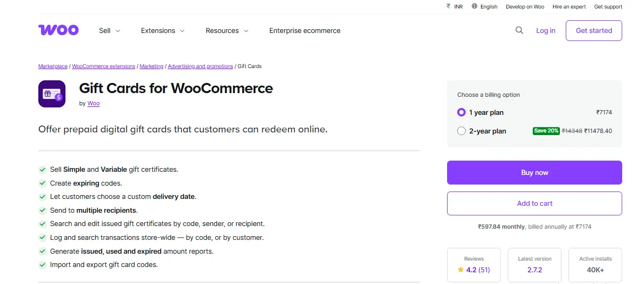
Task: Open the Active installs 40K+ card
Action: [595, 265]
